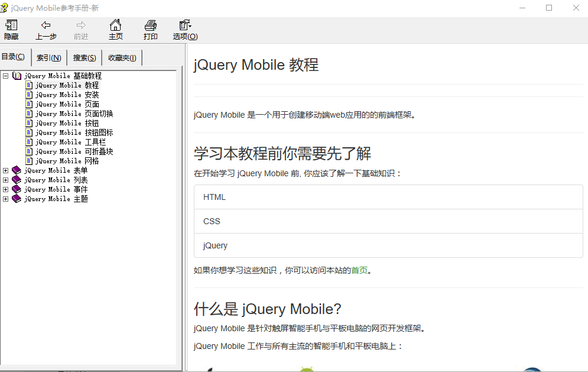588x372 pixels.
Task: Expand the jQuery Mobile 主题 tree node
Action: coord(5,198)
